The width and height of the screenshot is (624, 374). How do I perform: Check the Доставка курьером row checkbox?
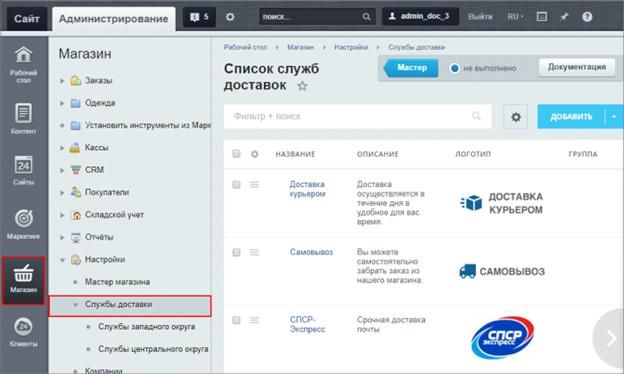(236, 185)
